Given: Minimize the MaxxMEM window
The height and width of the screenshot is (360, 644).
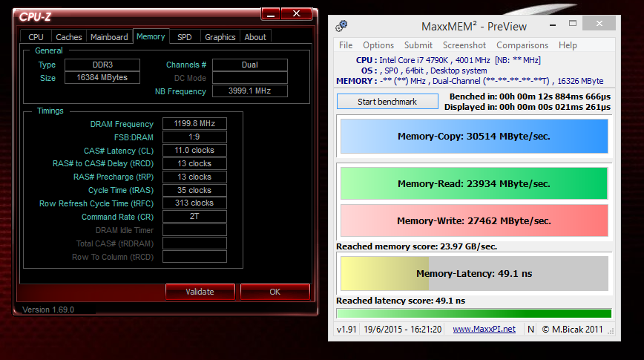Looking at the screenshot, I should pos(553,25).
